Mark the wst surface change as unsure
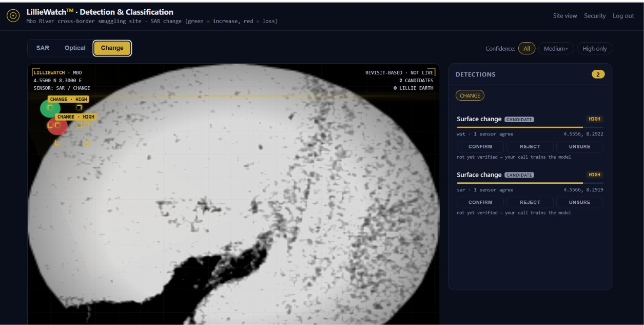Viewport: 644px width, 325px height. click(580, 146)
